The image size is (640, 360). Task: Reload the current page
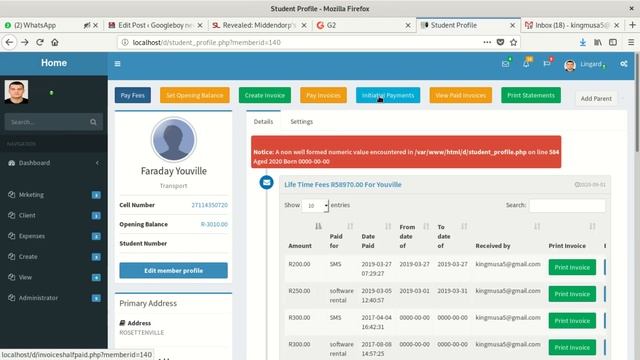40,42
